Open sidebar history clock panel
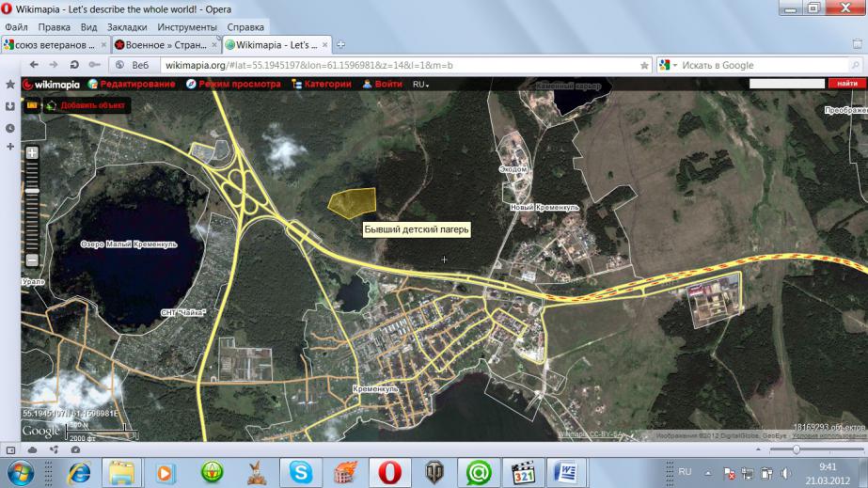The image size is (868, 488). click(x=9, y=127)
